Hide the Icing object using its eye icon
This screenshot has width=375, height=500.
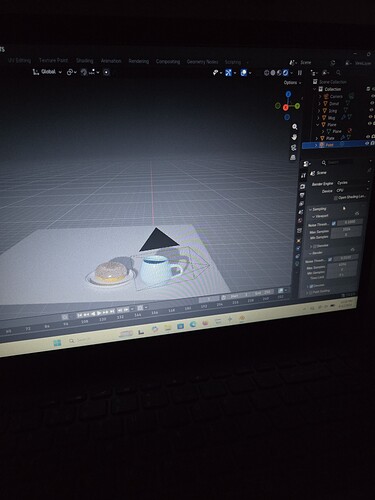(371, 110)
